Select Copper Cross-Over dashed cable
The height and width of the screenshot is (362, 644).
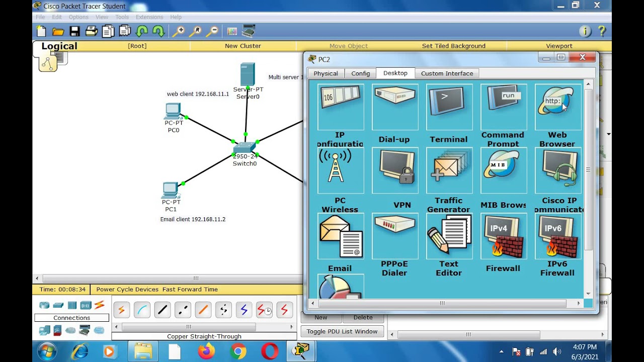(x=183, y=310)
